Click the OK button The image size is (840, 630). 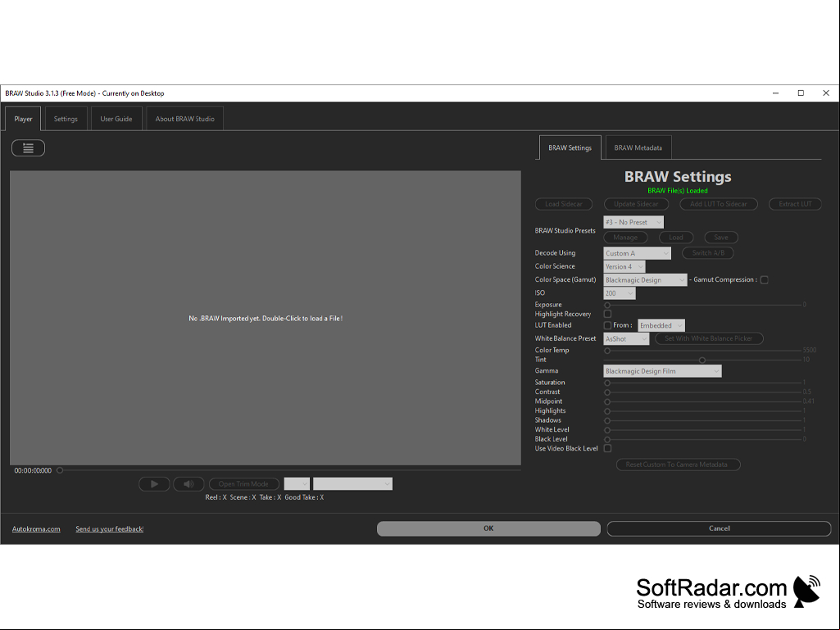488,528
